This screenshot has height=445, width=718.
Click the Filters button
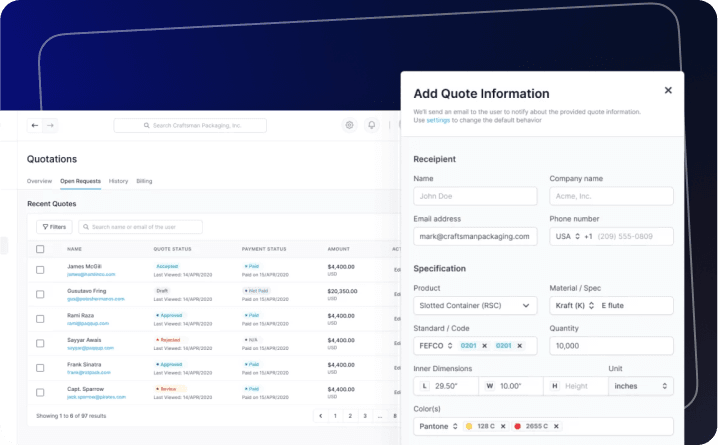tap(54, 227)
